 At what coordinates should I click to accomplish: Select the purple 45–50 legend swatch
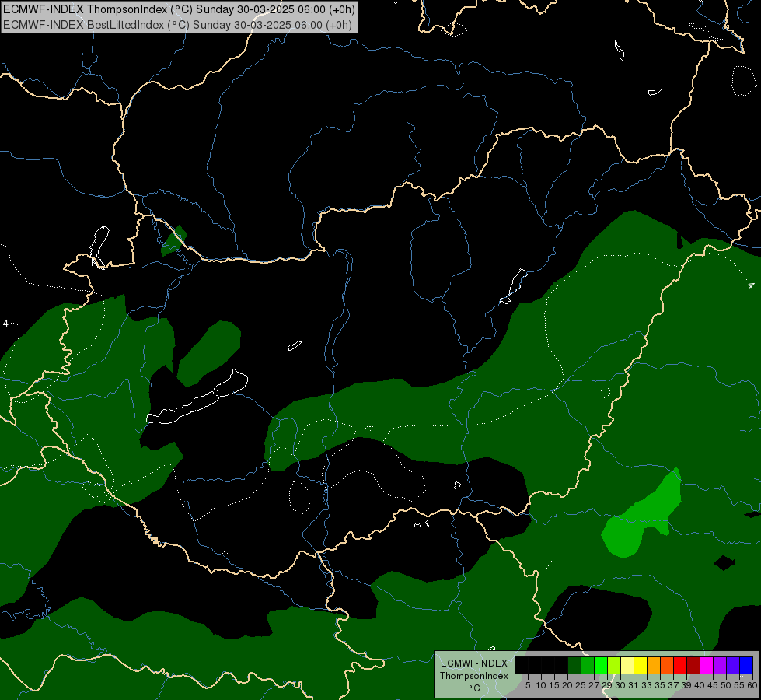[x=720, y=666]
